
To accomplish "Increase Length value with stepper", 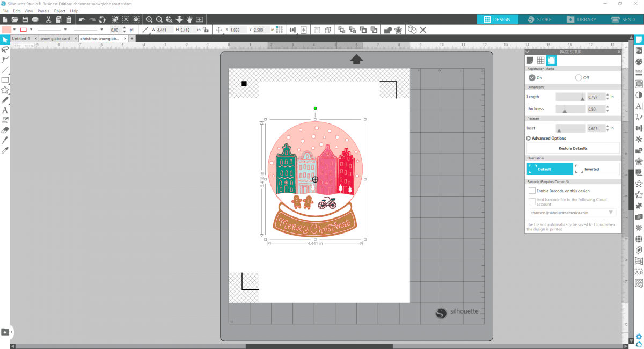I will point(608,95).
